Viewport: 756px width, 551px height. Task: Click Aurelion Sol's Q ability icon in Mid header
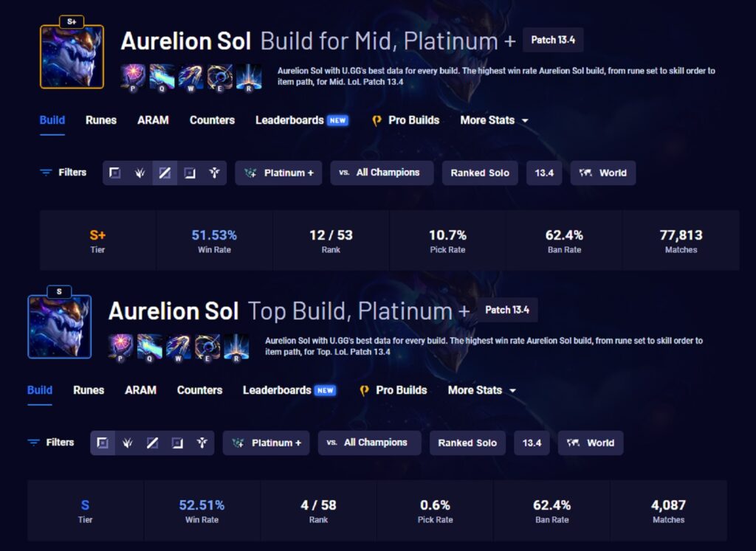click(x=162, y=77)
